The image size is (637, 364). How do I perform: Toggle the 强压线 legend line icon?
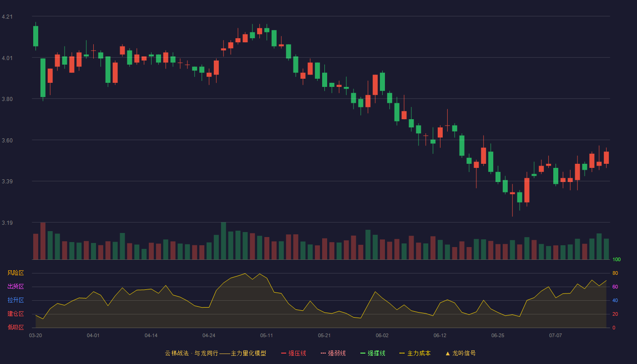point(283,353)
